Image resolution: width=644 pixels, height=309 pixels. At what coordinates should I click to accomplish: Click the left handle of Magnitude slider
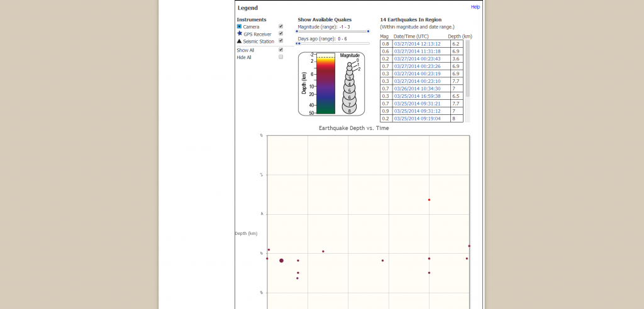pyautogui.click(x=297, y=31)
